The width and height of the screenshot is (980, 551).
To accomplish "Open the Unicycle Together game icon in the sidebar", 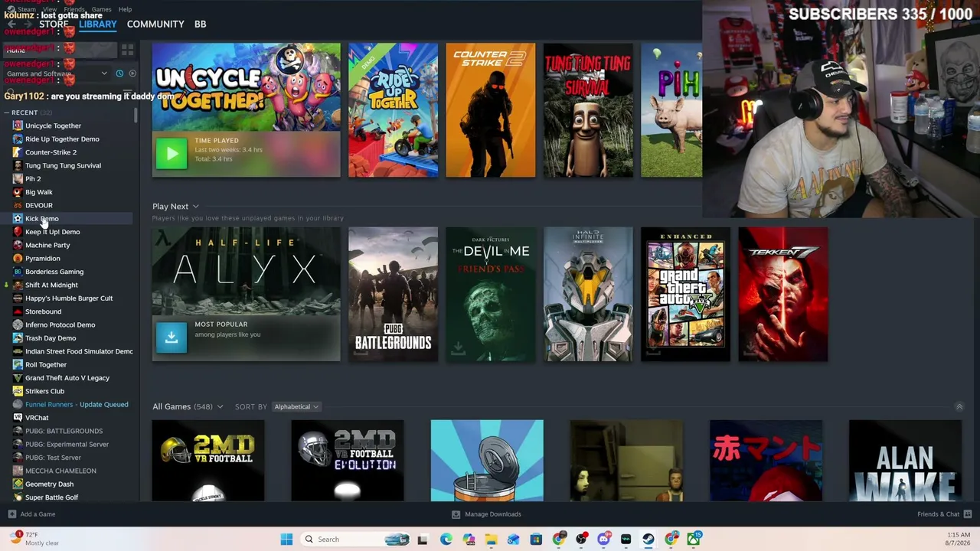I will (18, 126).
